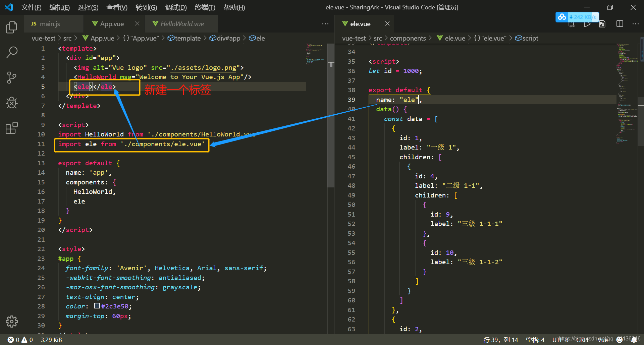Click the error count icon in status bar
644x345 pixels.
click(x=11, y=340)
